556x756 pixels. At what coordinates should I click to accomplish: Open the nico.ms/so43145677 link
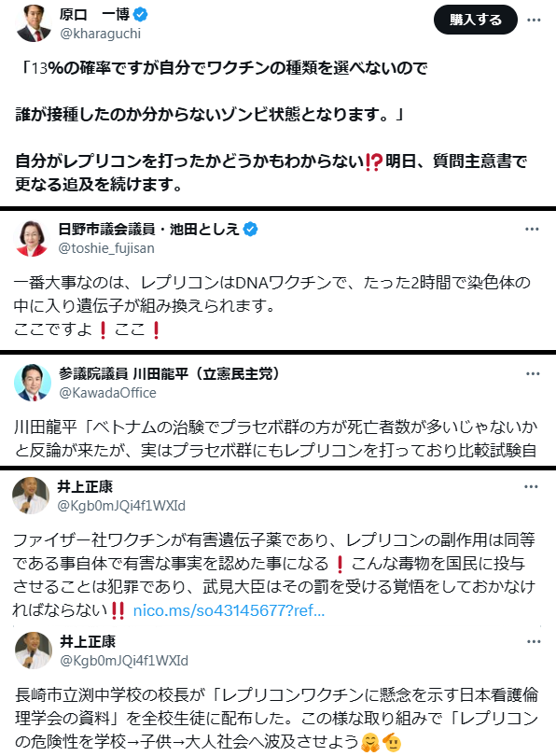pyautogui.click(x=229, y=610)
